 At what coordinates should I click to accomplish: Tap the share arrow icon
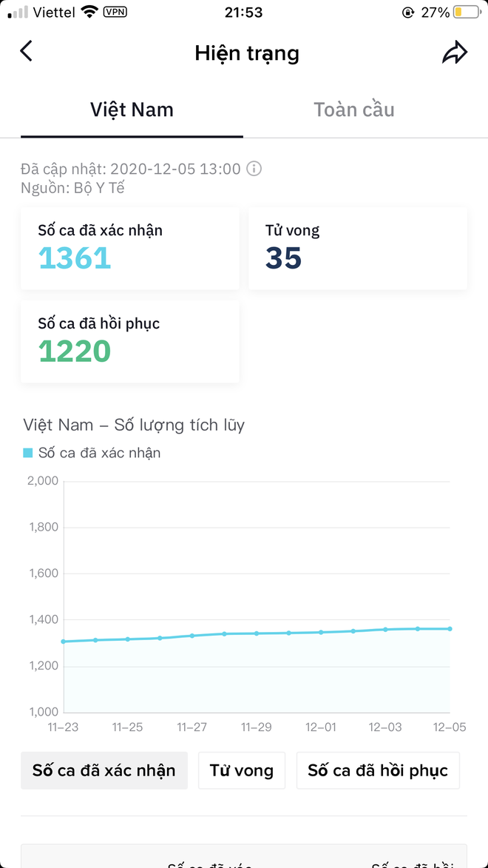point(455,53)
